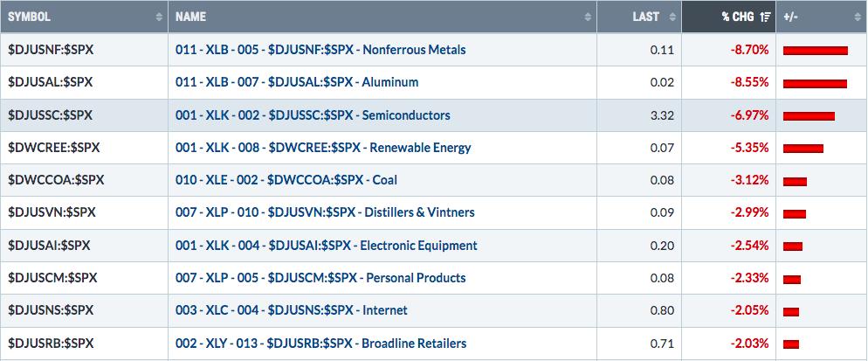The image size is (868, 361).
Task: Select the $DJUSAL:$SPX symbol cell
Action: 84,83
